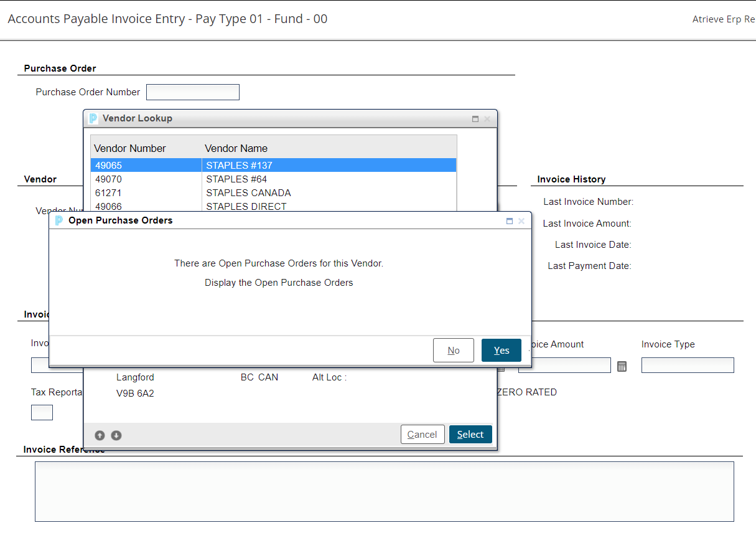The image size is (756, 533).
Task: Click Yes to display open purchase orders
Action: click(x=501, y=351)
